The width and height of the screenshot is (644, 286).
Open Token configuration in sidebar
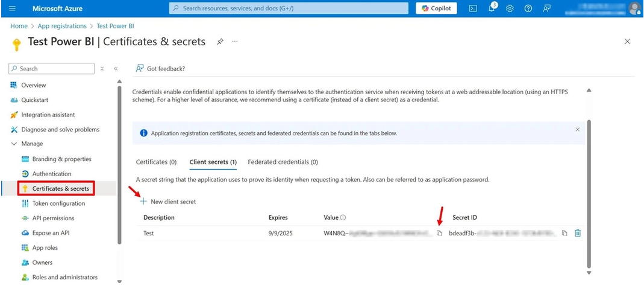coord(58,203)
